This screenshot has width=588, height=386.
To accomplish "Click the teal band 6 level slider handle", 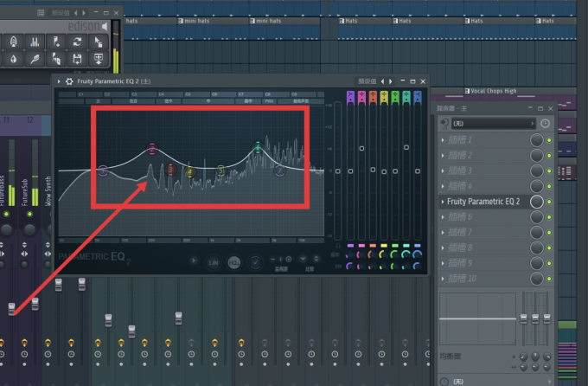I will coord(406,148).
